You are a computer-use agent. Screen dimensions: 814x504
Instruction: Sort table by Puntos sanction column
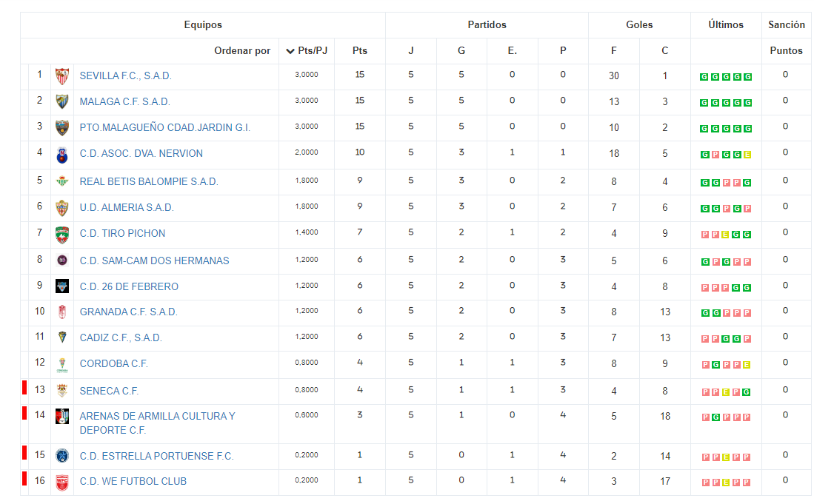pos(786,51)
